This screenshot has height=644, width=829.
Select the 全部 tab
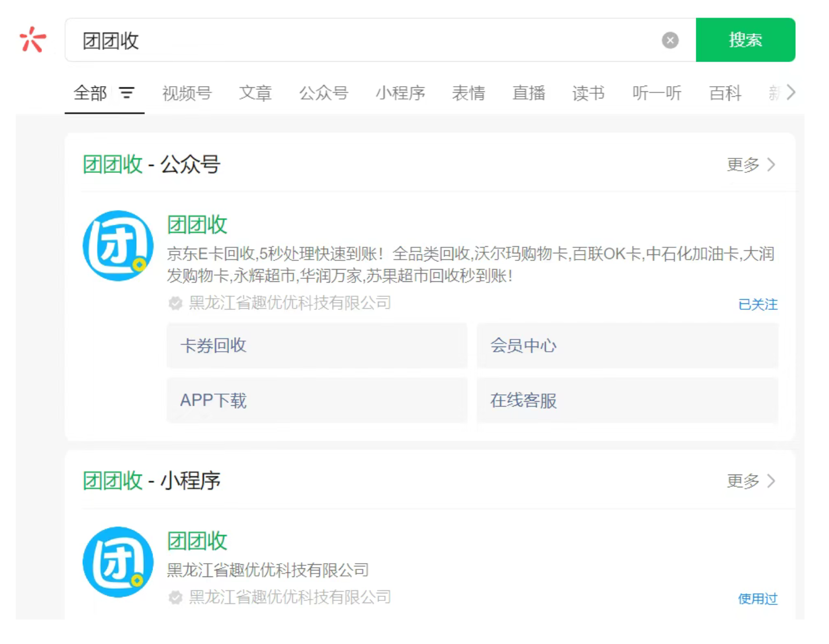(90, 93)
